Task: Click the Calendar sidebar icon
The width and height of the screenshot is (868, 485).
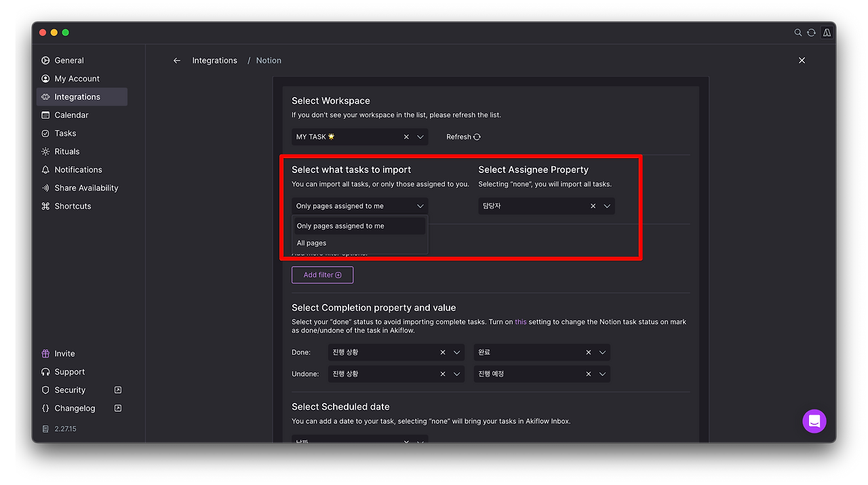Action: (45, 115)
